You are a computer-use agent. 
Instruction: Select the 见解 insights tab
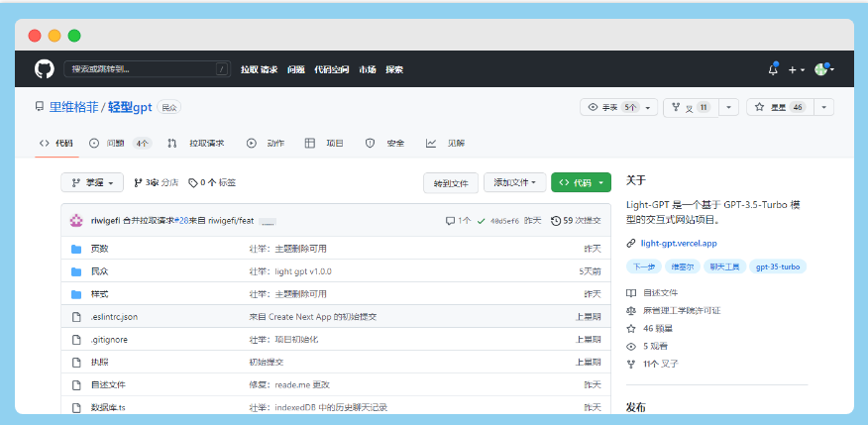[446, 144]
